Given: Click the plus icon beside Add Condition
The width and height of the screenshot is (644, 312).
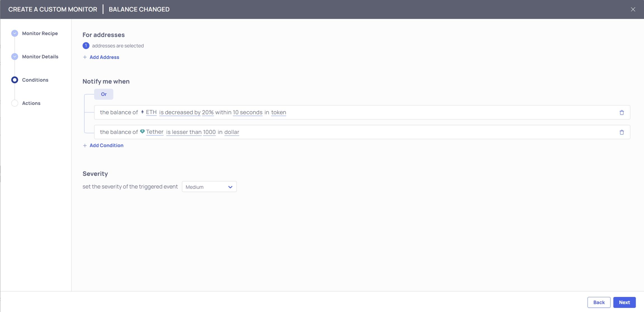Looking at the screenshot, I should (x=85, y=145).
